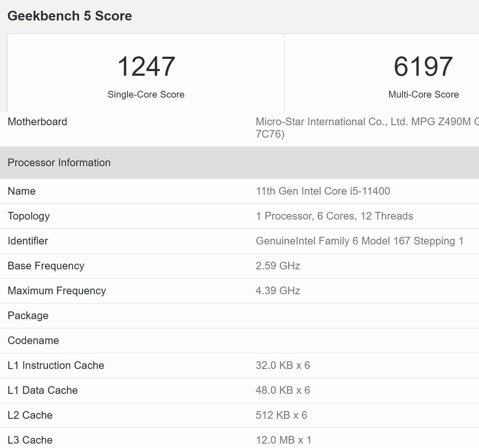Select the 2.59 GHz value
Screen dimensions: 479x448
coord(278,266)
